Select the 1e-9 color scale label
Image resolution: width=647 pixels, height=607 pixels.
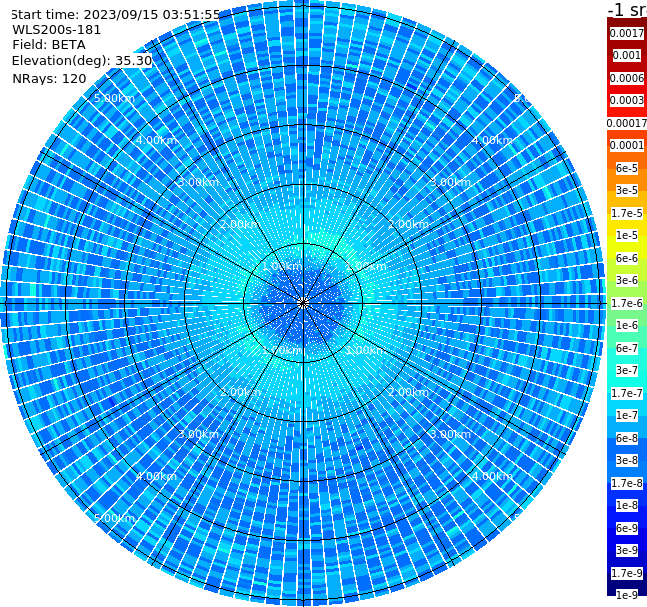tap(627, 595)
